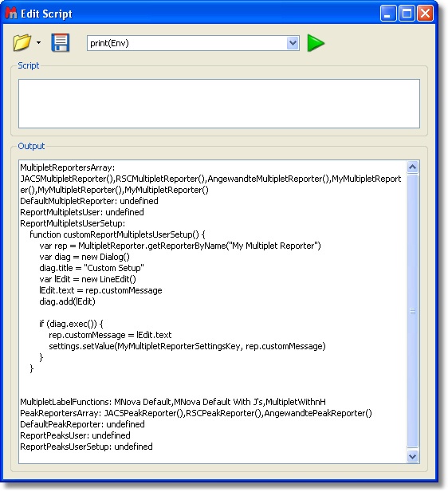
Task: Click the if (diag.exec()) line
Action: [x=71, y=324]
